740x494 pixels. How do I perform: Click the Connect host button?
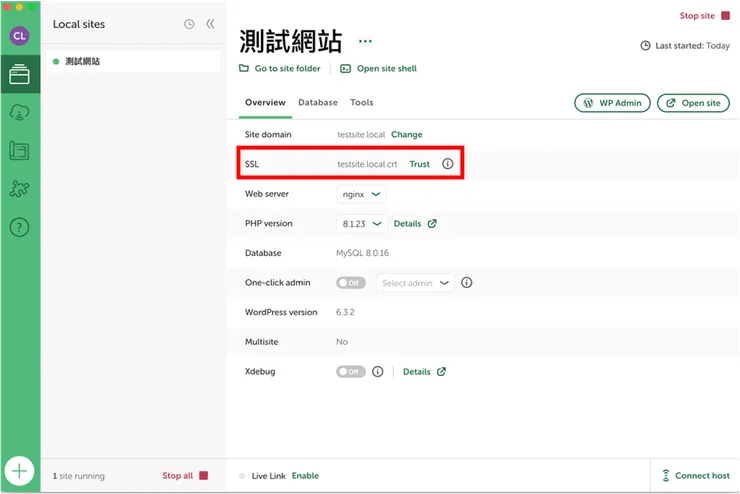click(695, 475)
